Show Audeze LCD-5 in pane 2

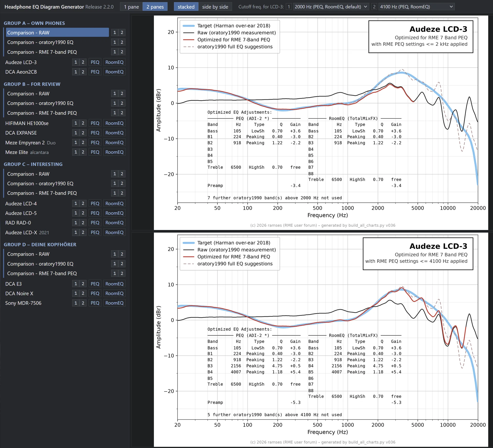[x=83, y=213]
